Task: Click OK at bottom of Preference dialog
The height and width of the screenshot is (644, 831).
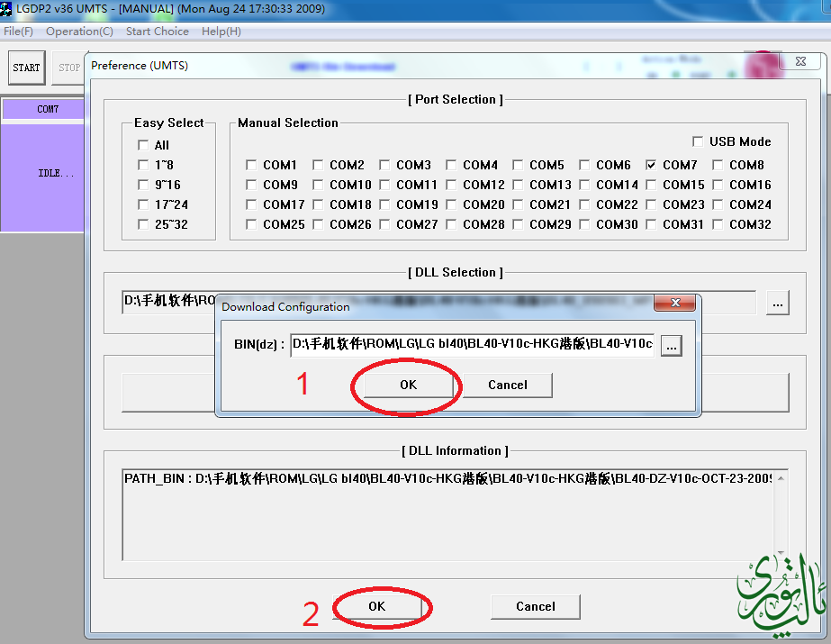Action: [377, 606]
